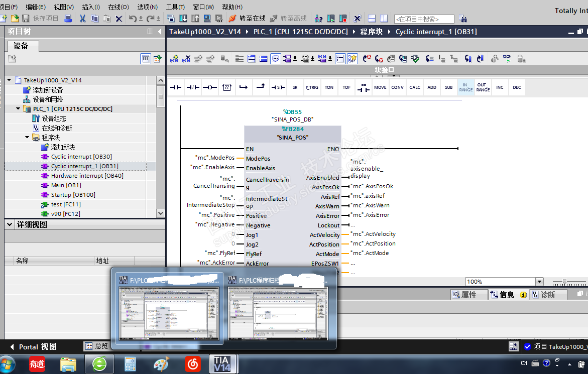Collapse the PLC_1 [CPU 1215C DC/DC/DC] node
588x374 pixels.
(x=18, y=108)
